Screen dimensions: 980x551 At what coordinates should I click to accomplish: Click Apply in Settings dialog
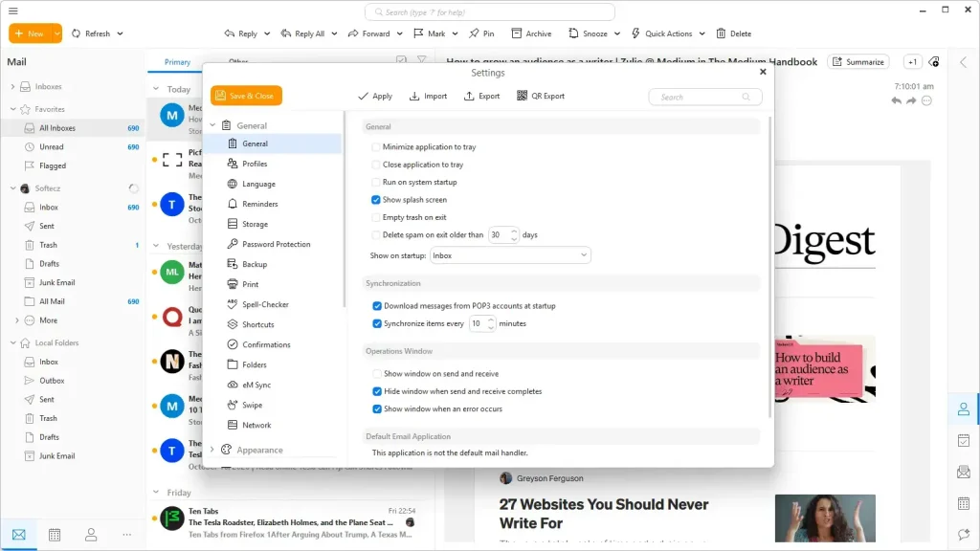point(375,97)
